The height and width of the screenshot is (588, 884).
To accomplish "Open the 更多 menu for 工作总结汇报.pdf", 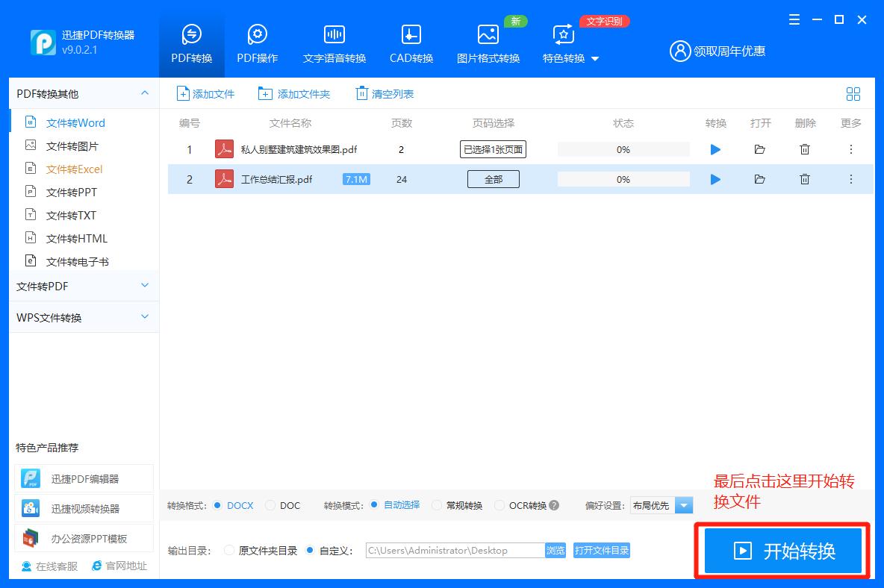I will pos(850,179).
